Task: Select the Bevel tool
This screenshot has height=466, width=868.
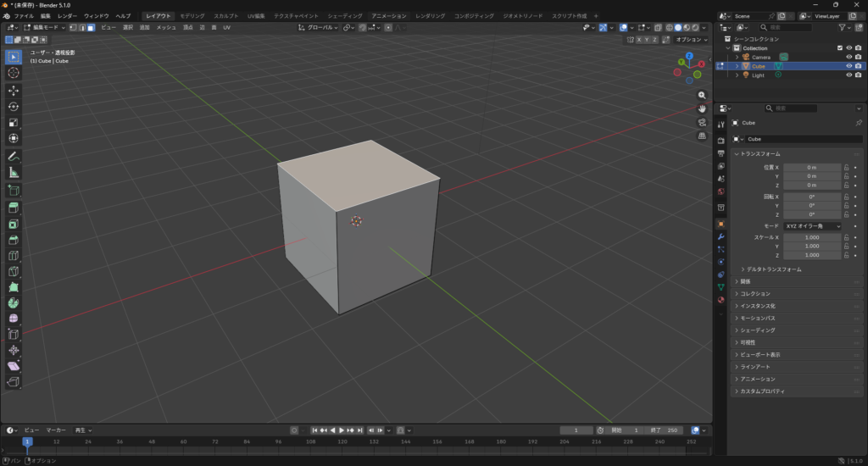Action: pyautogui.click(x=14, y=240)
